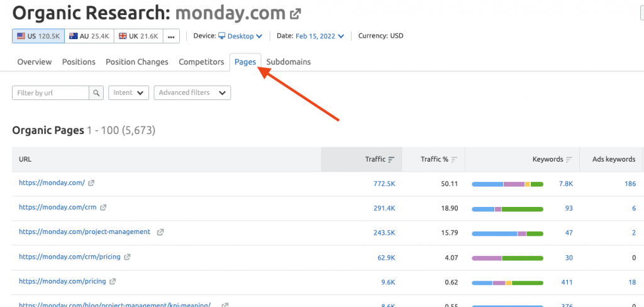The image size is (644, 307).
Task: Switch to the Pages tab
Action: click(245, 62)
